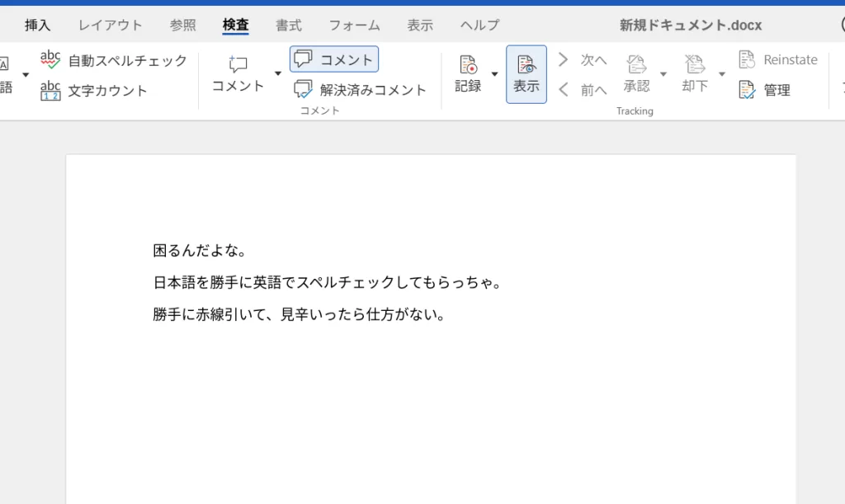Reject a change with 却下
Image resolution: width=845 pixels, height=504 pixels.
(x=693, y=74)
